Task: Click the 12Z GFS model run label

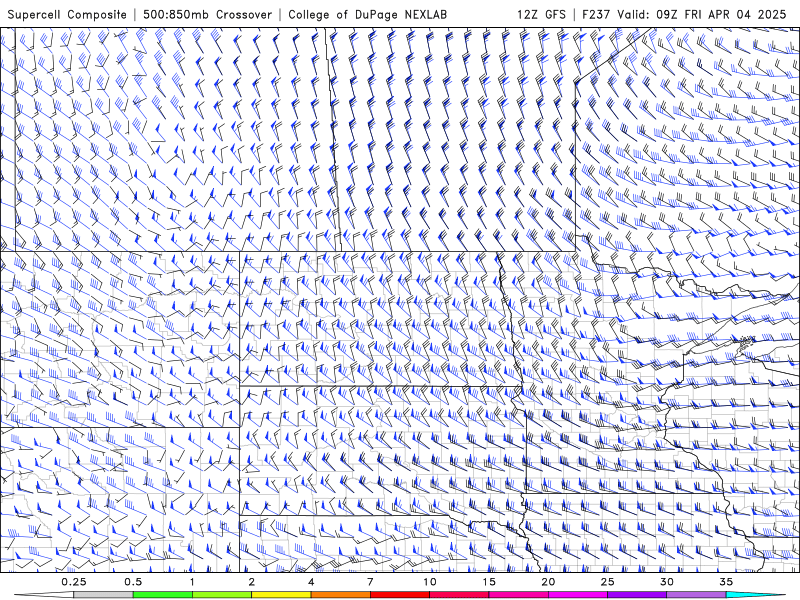Action: point(541,14)
